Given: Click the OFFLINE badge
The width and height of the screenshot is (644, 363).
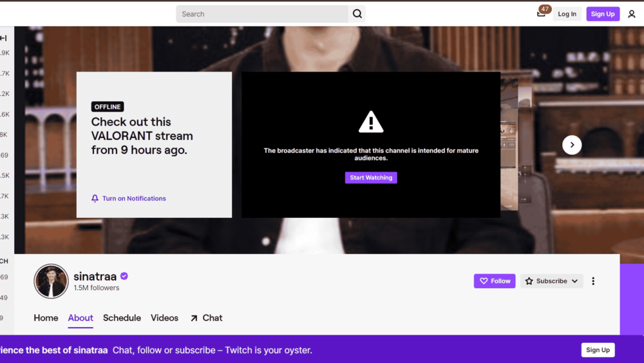Looking at the screenshot, I should (107, 107).
